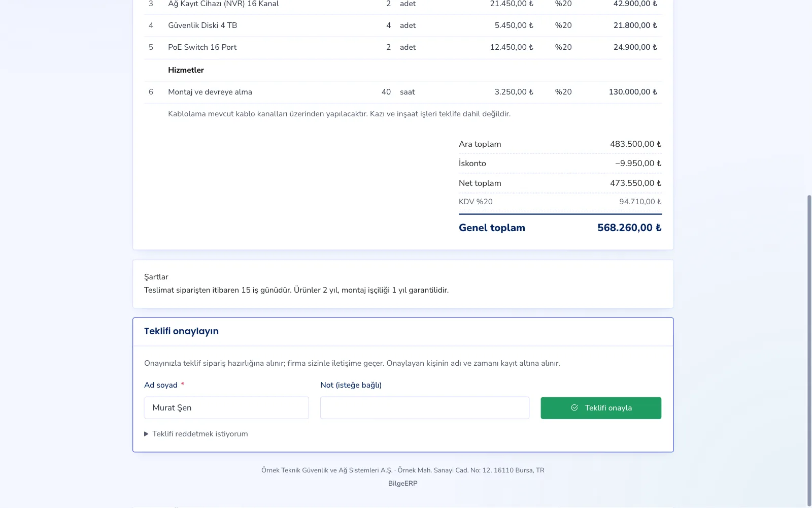Click the İskonto value −9.950,00 ₺

[638, 163]
